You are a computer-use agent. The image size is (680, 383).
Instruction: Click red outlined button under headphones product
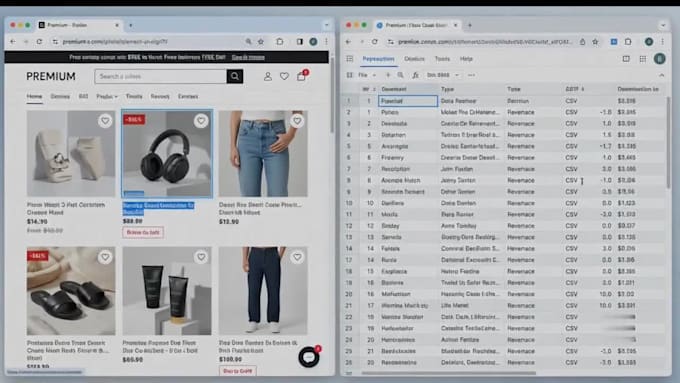pyautogui.click(x=143, y=232)
